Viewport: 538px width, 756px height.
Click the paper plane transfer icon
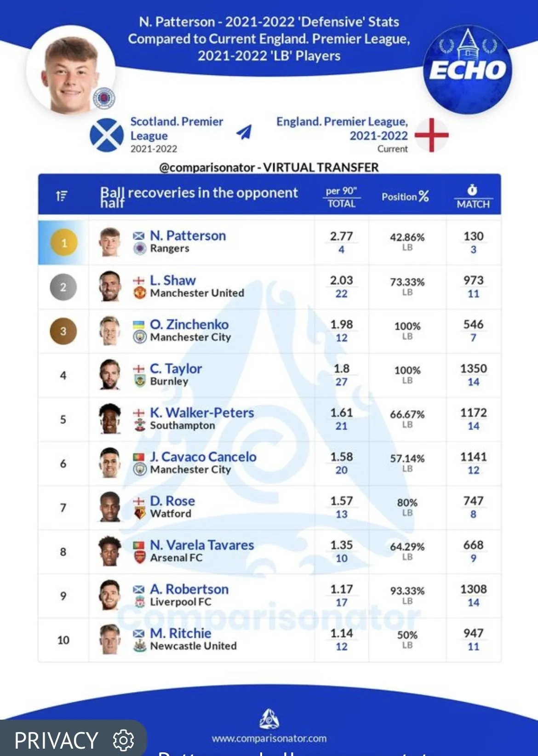244,132
